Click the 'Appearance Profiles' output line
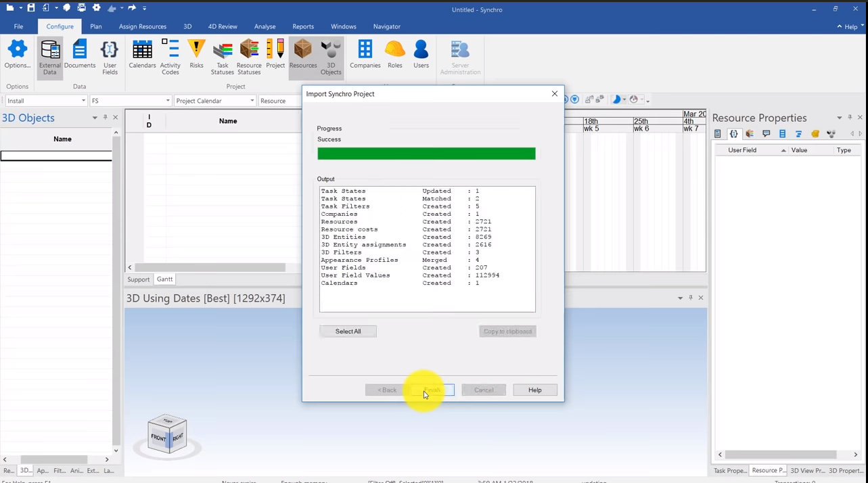868x483 pixels. pos(401,260)
